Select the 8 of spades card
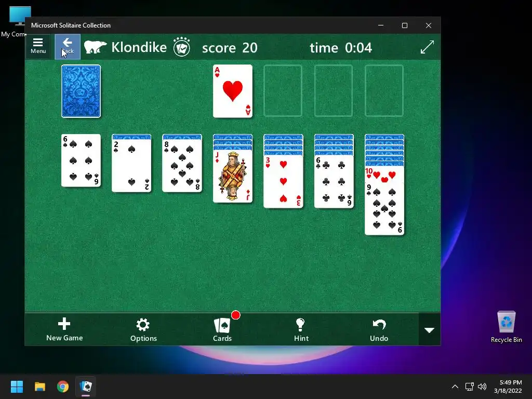Image resolution: width=532 pixels, height=399 pixels. click(182, 166)
